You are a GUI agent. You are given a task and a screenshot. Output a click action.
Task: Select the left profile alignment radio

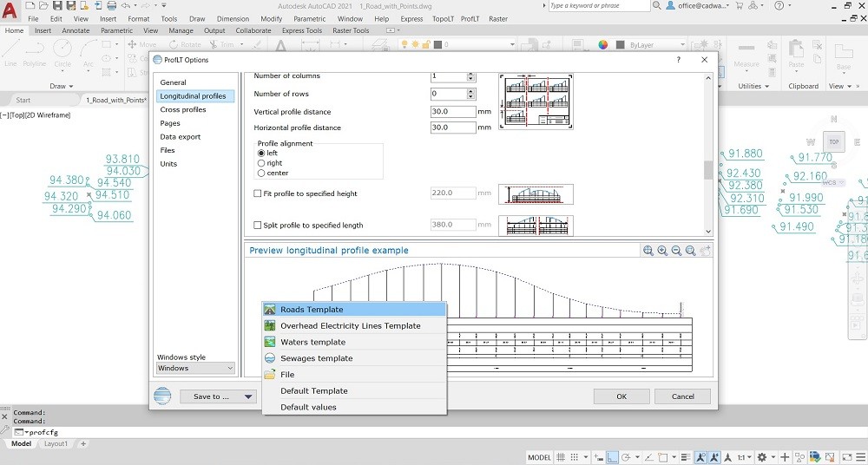click(x=261, y=153)
